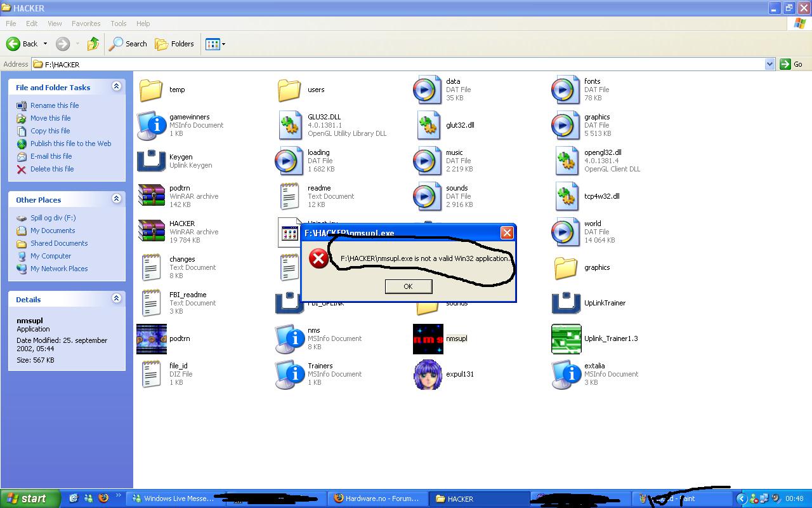Screen dimensions: 812x508
Task: Click Move this file link
Action: [51, 118]
